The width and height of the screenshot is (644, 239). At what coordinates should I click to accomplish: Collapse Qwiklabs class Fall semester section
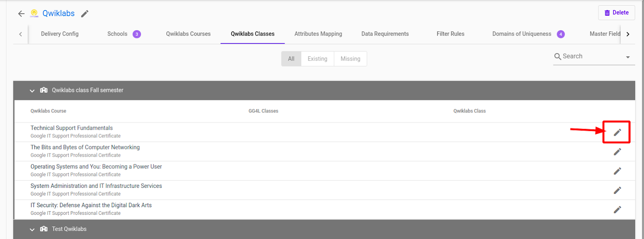pyautogui.click(x=32, y=91)
